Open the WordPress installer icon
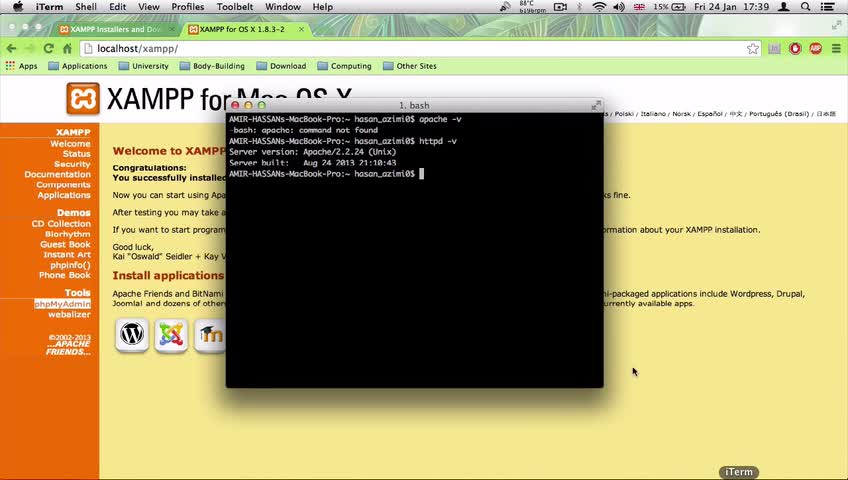Screen dimensions: 848x480 tap(132, 335)
